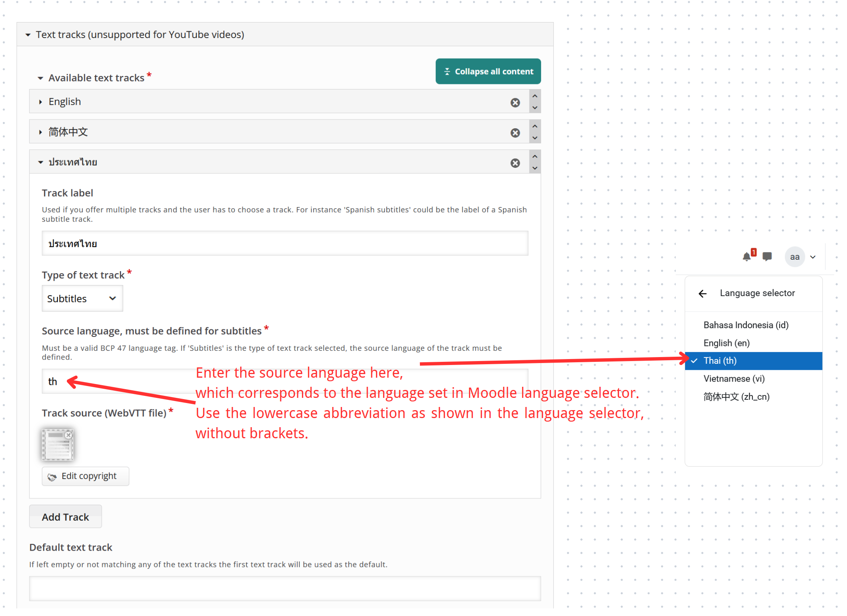This screenshot has width=847, height=616.
Task: Expand user menu chevron
Action: pos(813,257)
